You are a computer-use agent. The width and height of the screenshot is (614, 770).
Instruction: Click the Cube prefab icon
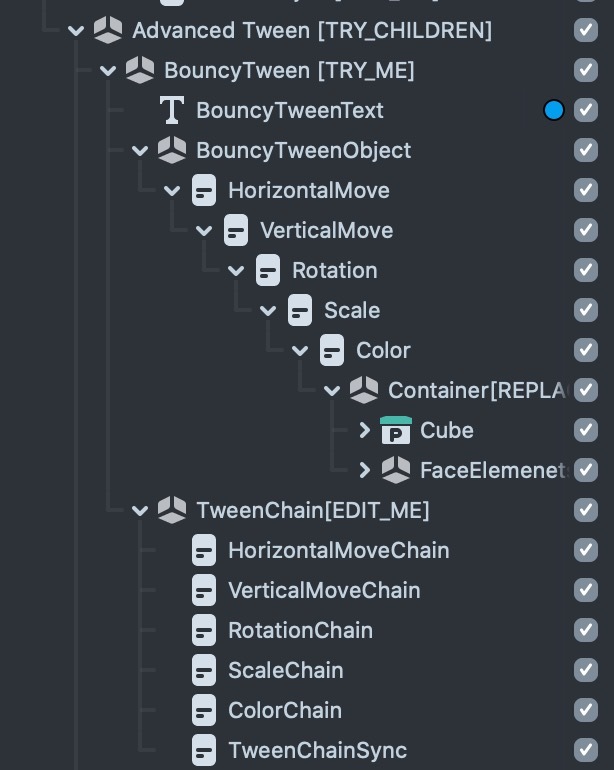(x=396, y=430)
